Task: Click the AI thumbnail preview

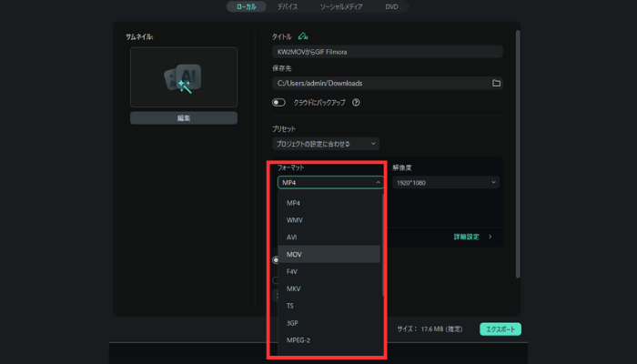Action: [x=184, y=76]
